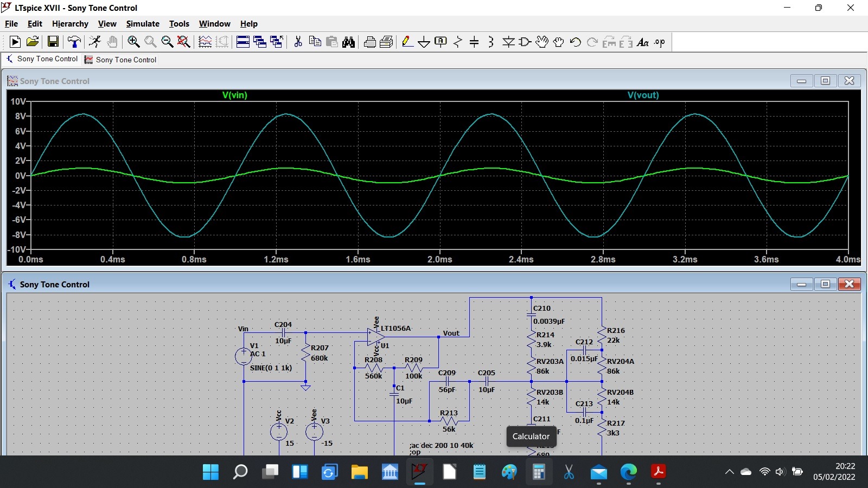The width and height of the screenshot is (868, 488).
Task: Select the Move hand tool
Action: 542,42
